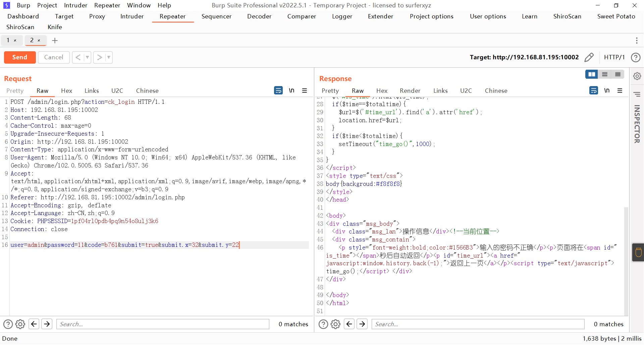Open the Intruder menu
Image resolution: width=644 pixels, height=345 pixels.
(x=75, y=5)
